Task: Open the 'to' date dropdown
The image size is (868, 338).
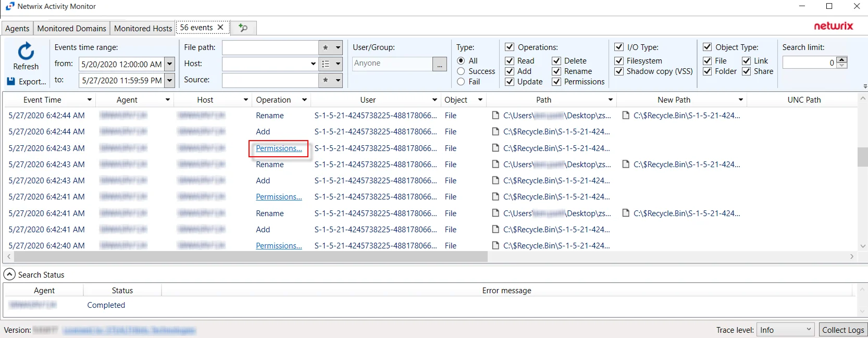Action: 170,80
